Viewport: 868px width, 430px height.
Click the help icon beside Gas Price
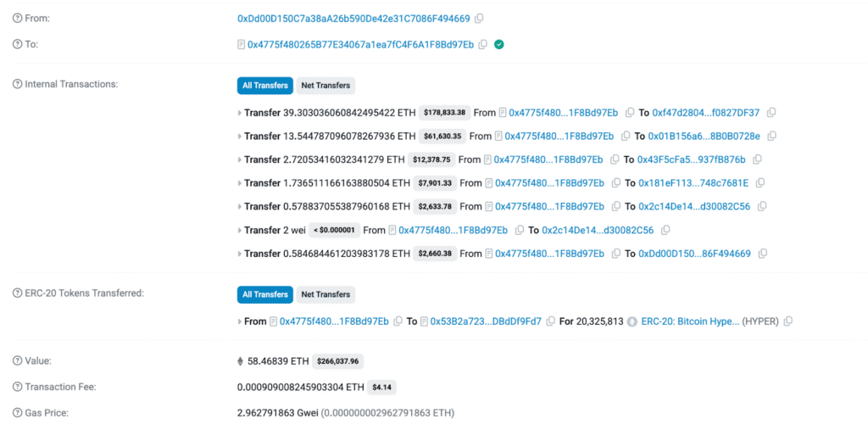(x=18, y=412)
